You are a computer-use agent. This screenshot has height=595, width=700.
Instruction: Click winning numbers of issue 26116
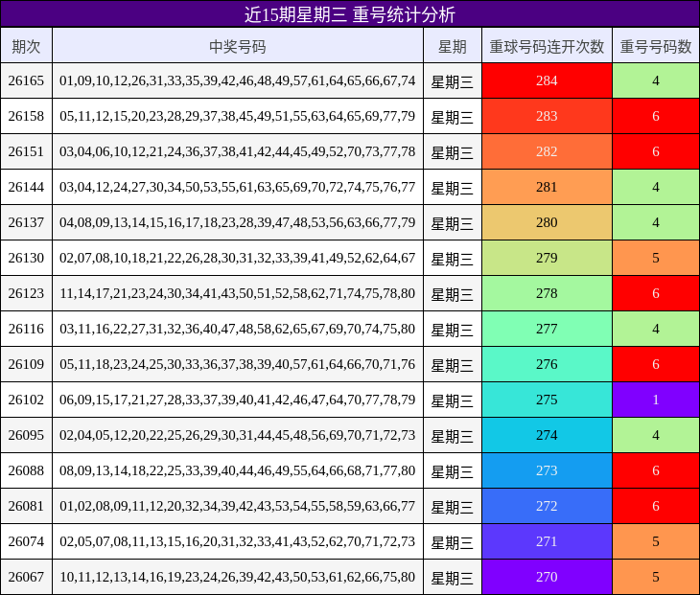(238, 329)
